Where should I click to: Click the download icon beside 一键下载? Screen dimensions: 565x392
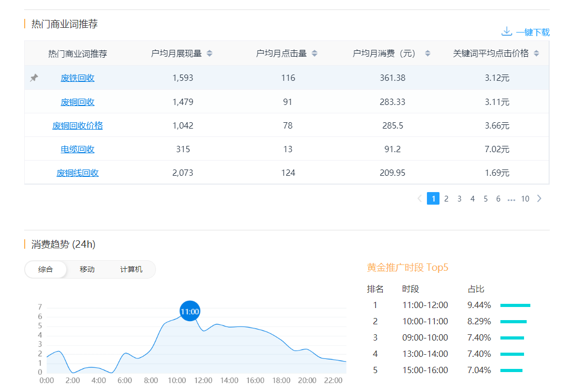pos(506,31)
